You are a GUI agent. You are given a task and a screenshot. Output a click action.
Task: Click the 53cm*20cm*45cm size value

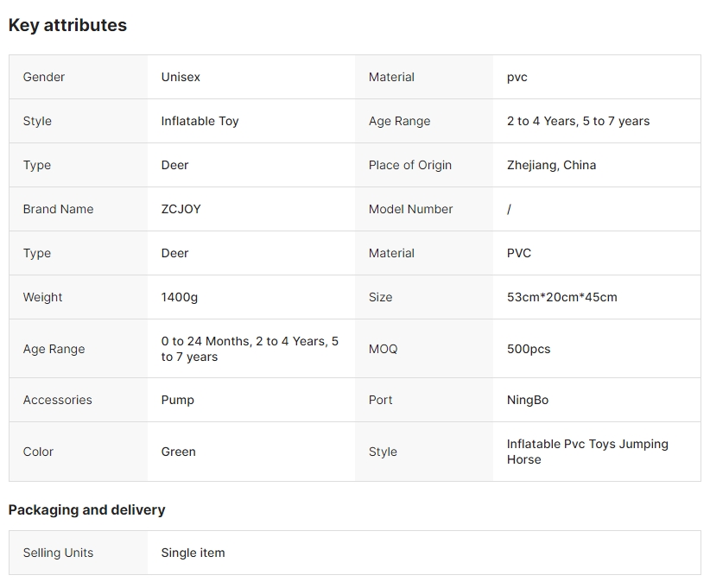561,297
